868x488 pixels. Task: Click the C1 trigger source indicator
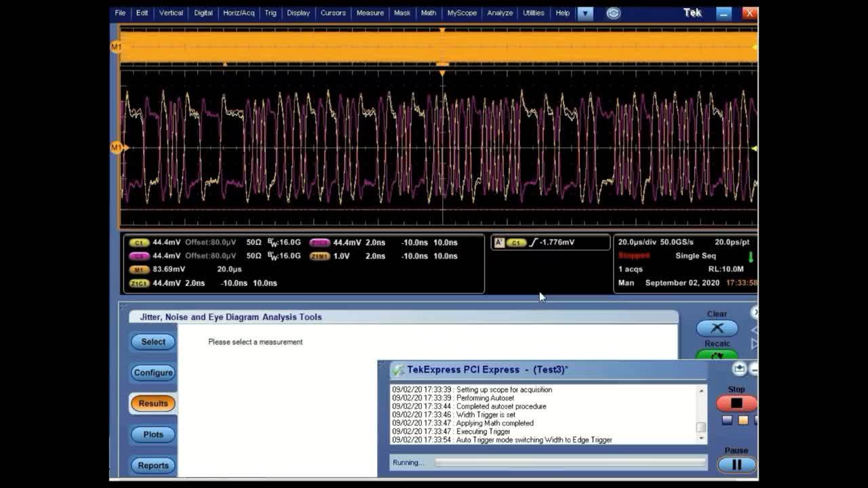[x=516, y=243]
